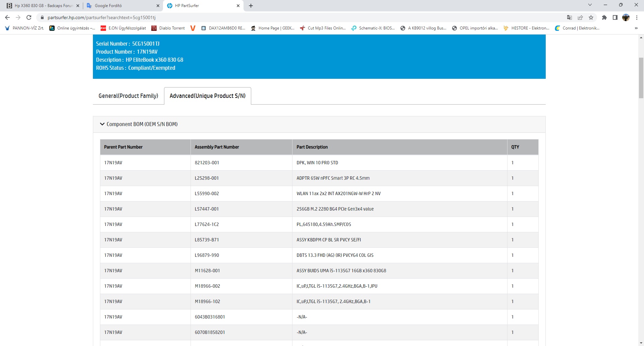
Task: Bookmark this page with star icon
Action: (591, 17)
